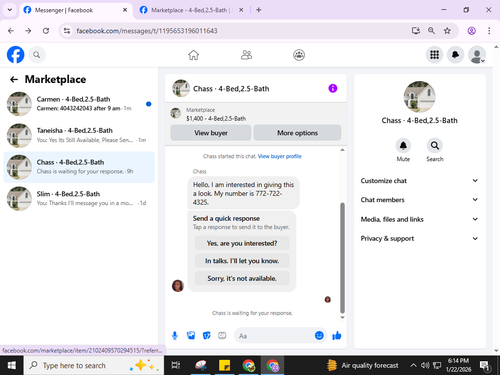This screenshot has width=500, height=375.
Task: Choose the GIF icon in composer
Action: [x=222, y=335]
